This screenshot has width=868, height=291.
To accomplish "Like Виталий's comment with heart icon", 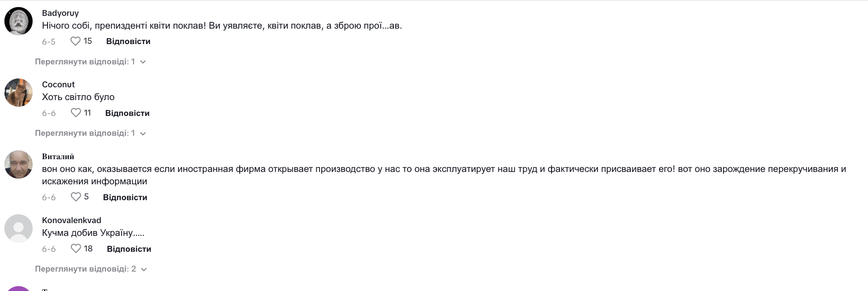I will 76,197.
